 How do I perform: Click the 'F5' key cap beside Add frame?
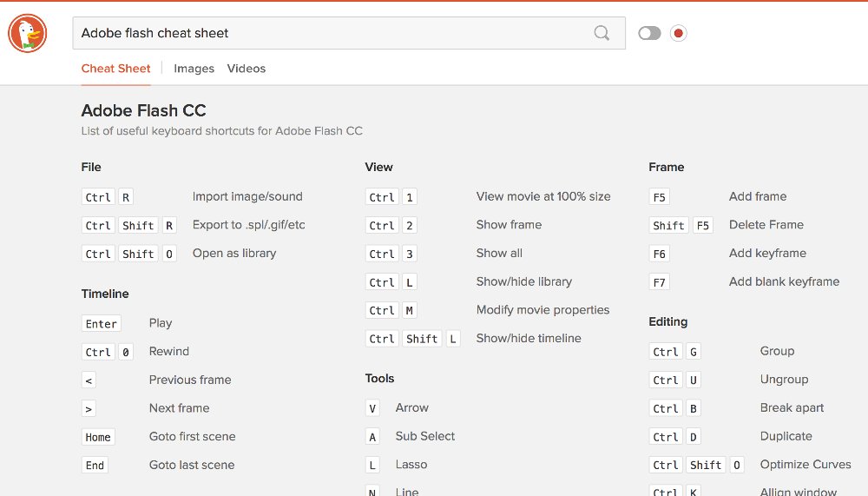(660, 197)
